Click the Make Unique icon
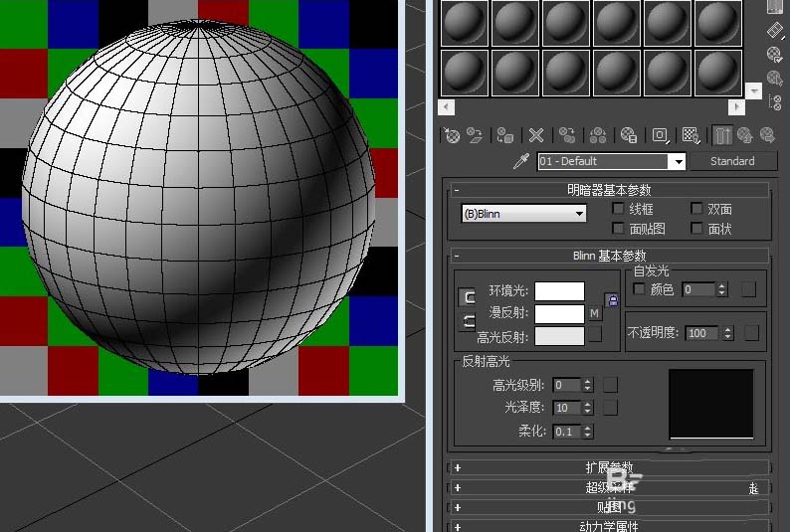The height and width of the screenshot is (532, 790). [x=598, y=135]
